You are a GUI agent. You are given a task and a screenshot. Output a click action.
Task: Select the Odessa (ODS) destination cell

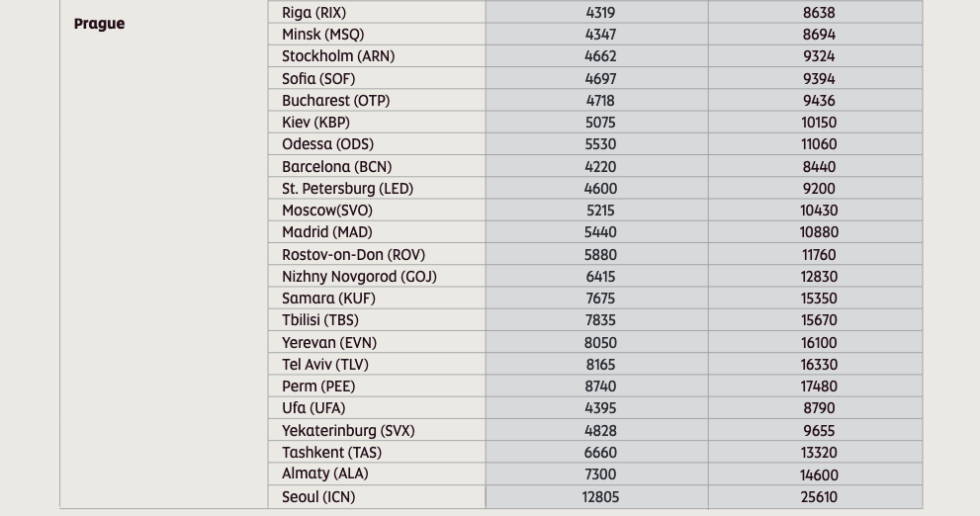tap(377, 144)
